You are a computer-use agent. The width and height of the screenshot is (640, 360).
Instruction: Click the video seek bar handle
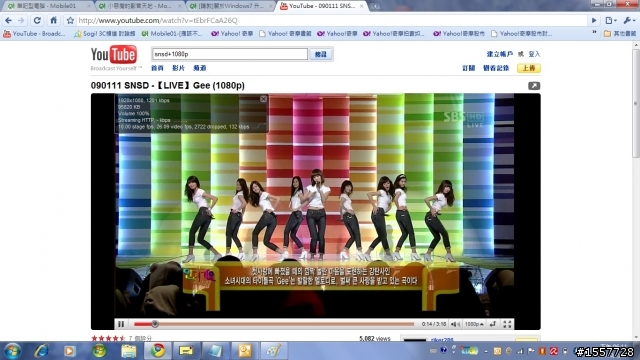coord(155,324)
